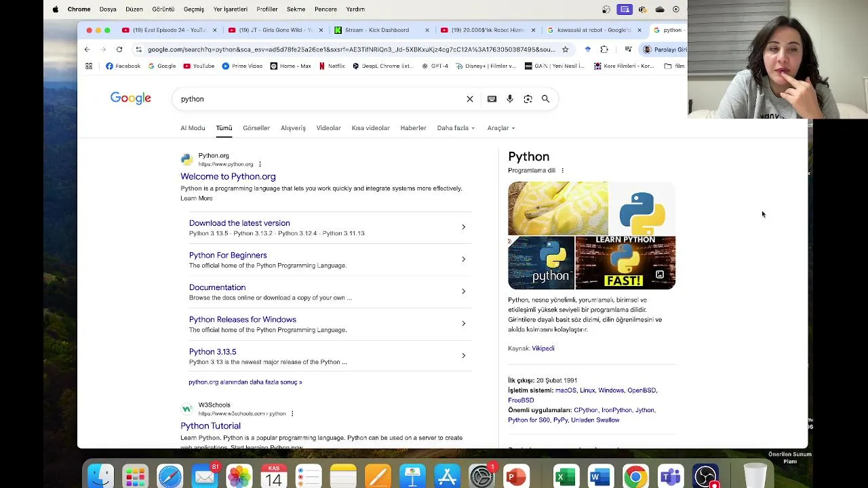Open the Yer İşaretleri menu
The image size is (868, 488).
pyautogui.click(x=230, y=9)
